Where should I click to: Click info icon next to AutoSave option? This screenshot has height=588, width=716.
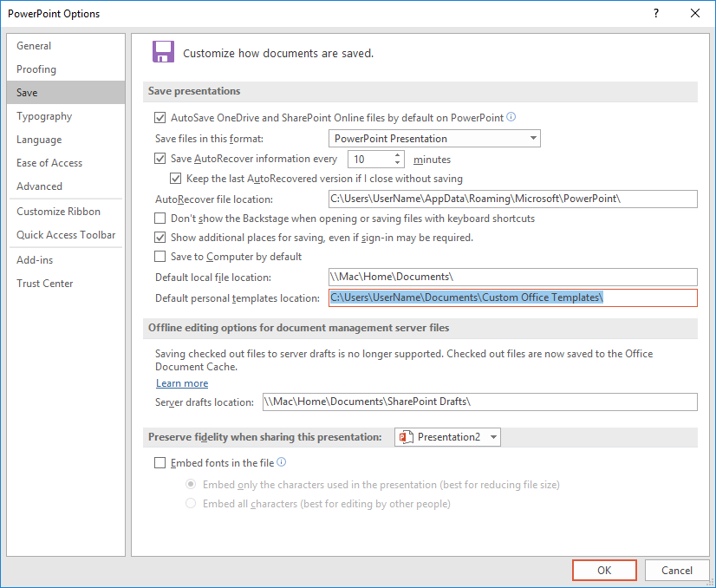[x=511, y=117]
